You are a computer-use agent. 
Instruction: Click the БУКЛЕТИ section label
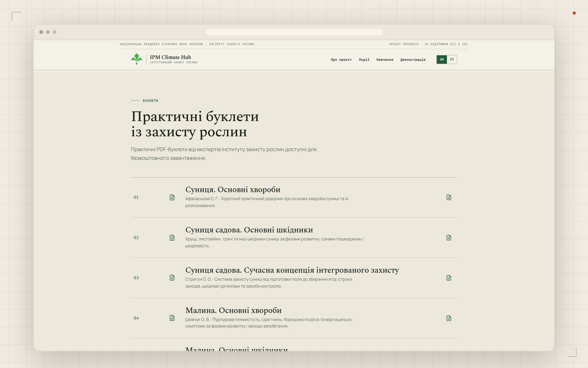point(150,100)
